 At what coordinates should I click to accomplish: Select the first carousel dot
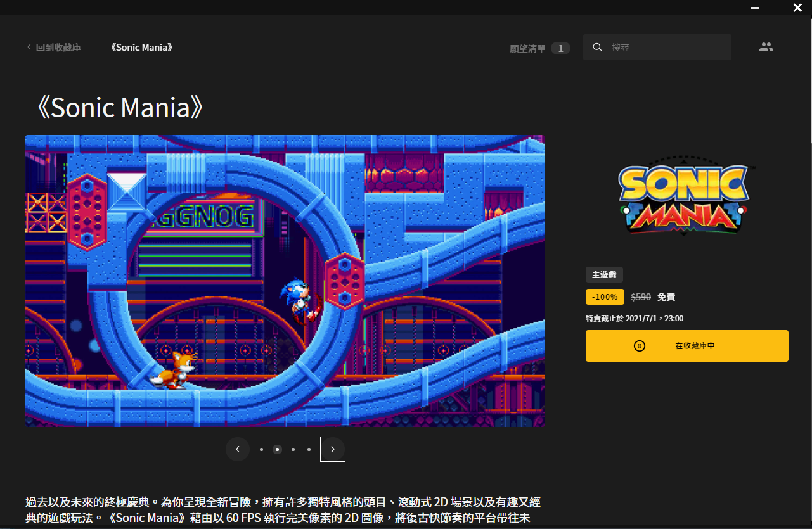pyautogui.click(x=261, y=449)
